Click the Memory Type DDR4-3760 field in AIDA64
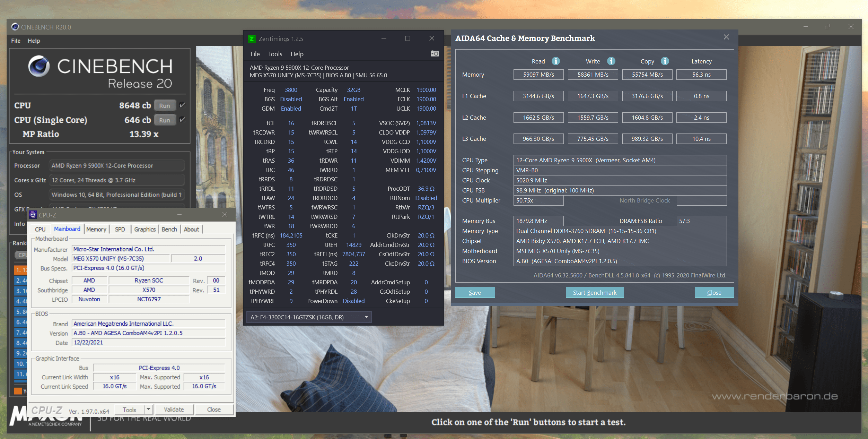Image resolution: width=868 pixels, height=439 pixels. pyautogui.click(x=620, y=231)
